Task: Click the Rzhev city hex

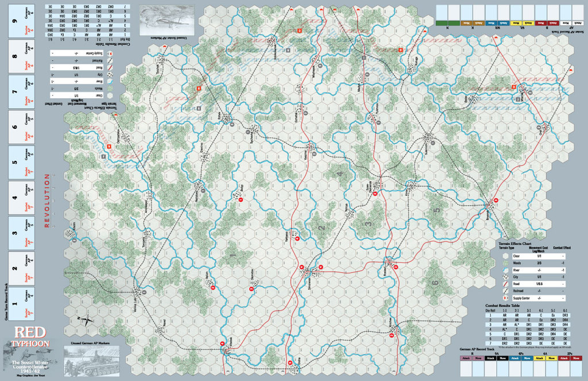Action: point(227,118)
